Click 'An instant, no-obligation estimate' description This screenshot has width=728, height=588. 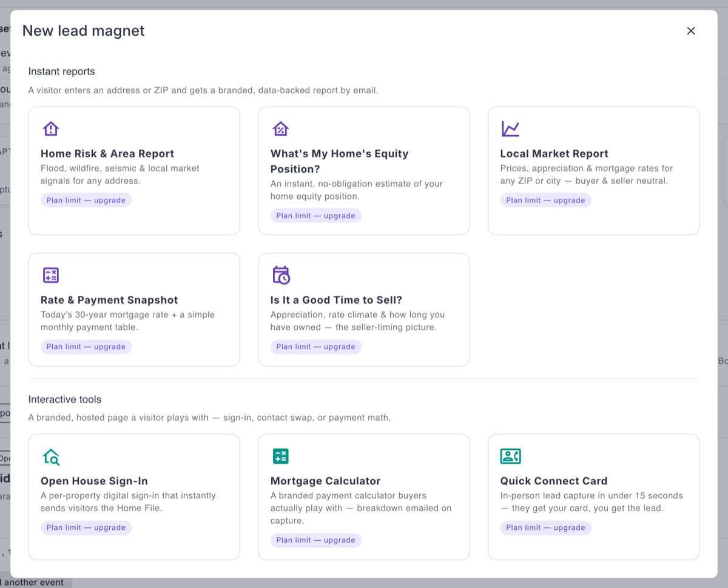(x=357, y=190)
